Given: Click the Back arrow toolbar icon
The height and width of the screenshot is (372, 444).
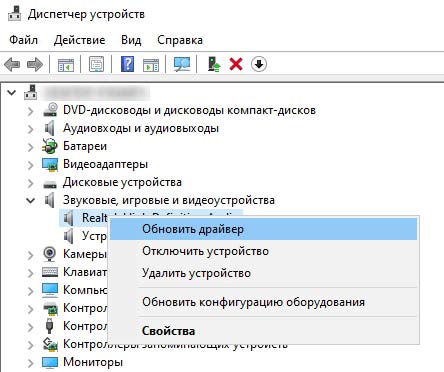Looking at the screenshot, I should (x=12, y=64).
